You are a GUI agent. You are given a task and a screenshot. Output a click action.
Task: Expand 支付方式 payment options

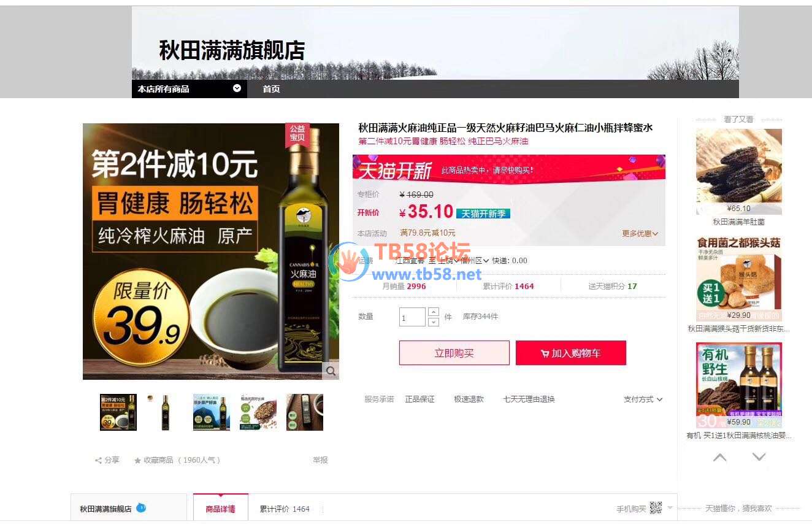pyautogui.click(x=643, y=399)
